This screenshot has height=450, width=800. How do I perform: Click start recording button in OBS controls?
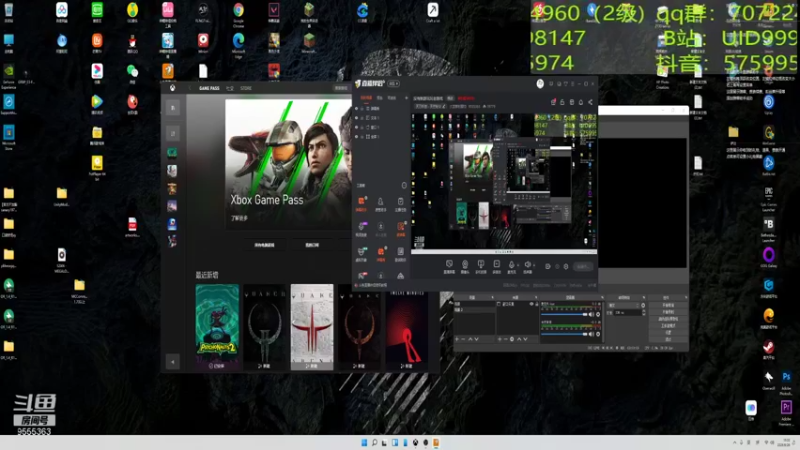tap(668, 312)
